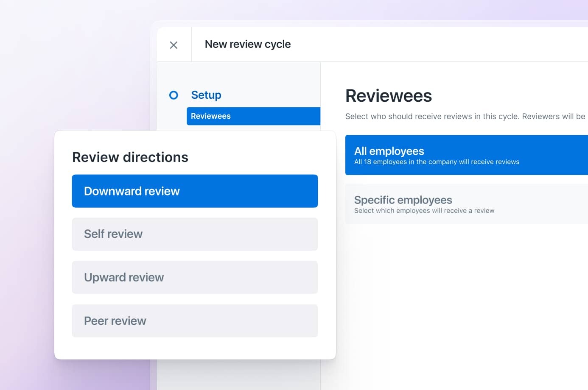Enable the Self review option
The image size is (588, 390).
click(195, 234)
